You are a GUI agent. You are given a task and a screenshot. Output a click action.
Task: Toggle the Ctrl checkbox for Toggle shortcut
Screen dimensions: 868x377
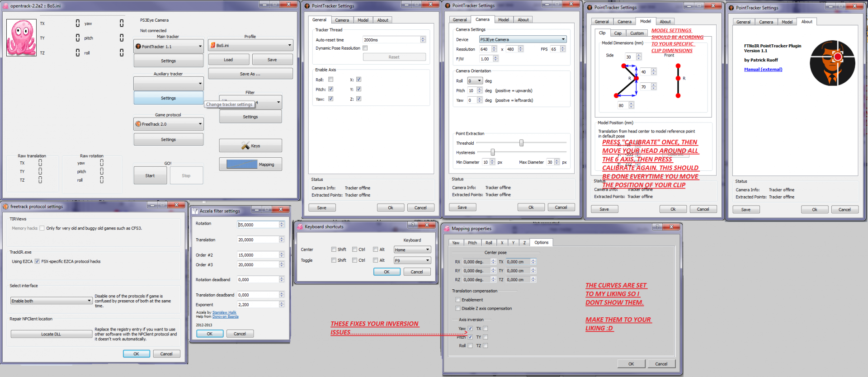tap(354, 260)
